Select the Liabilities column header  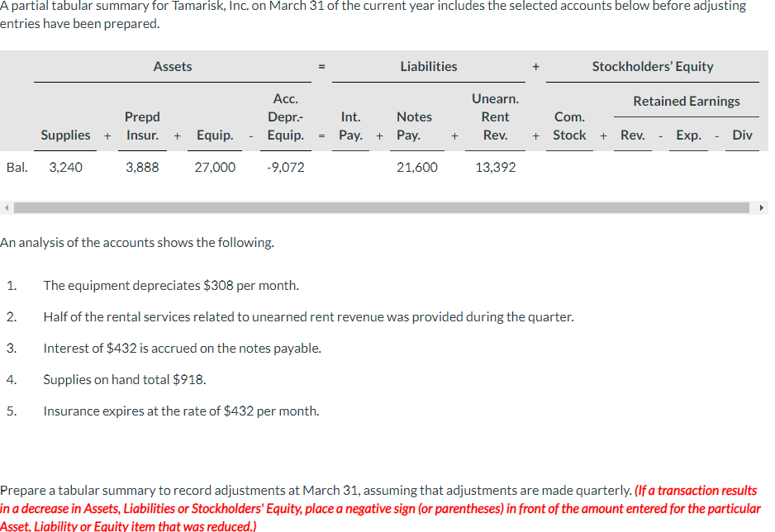(x=428, y=66)
